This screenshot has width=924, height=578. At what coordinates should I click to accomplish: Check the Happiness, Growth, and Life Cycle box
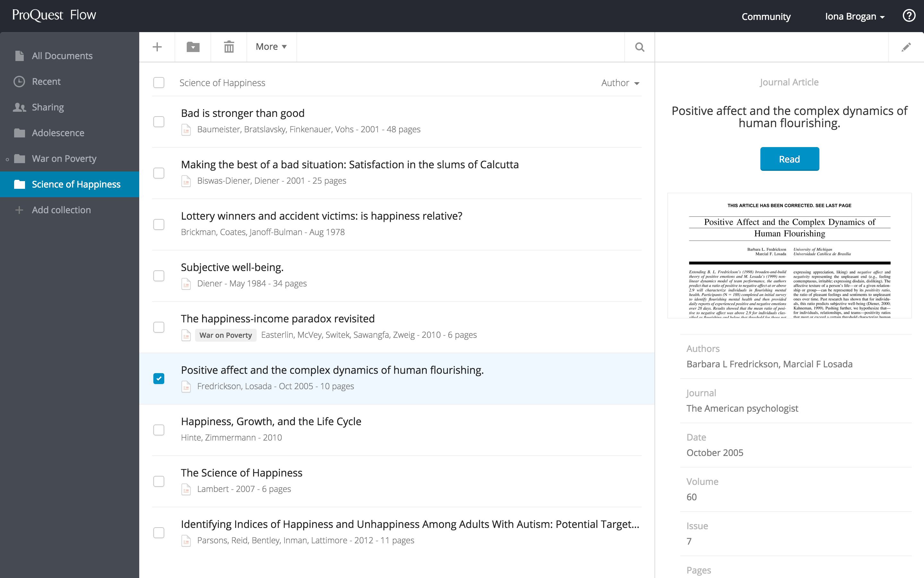pos(158,430)
